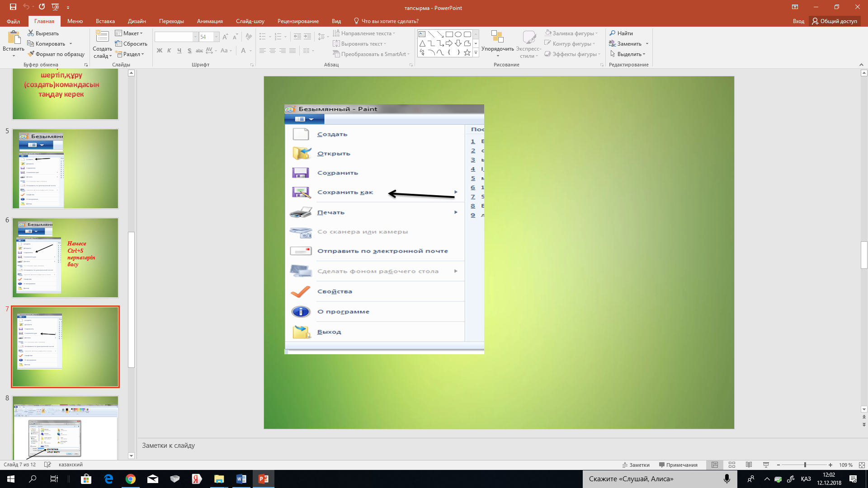This screenshot has width=868, height=488.
Task: Open Reading View from status bar
Action: click(x=749, y=465)
